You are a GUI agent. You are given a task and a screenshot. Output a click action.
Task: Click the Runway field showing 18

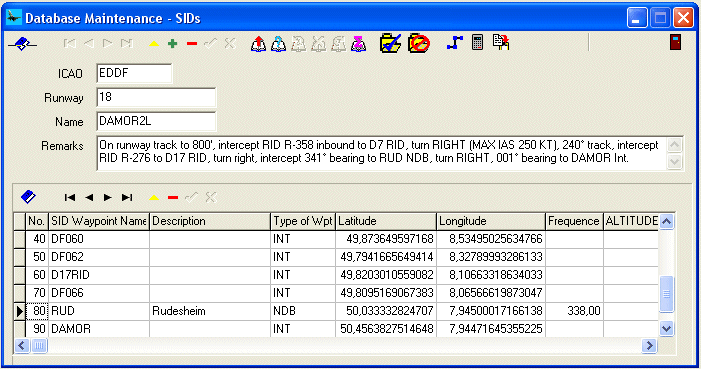tap(156, 98)
